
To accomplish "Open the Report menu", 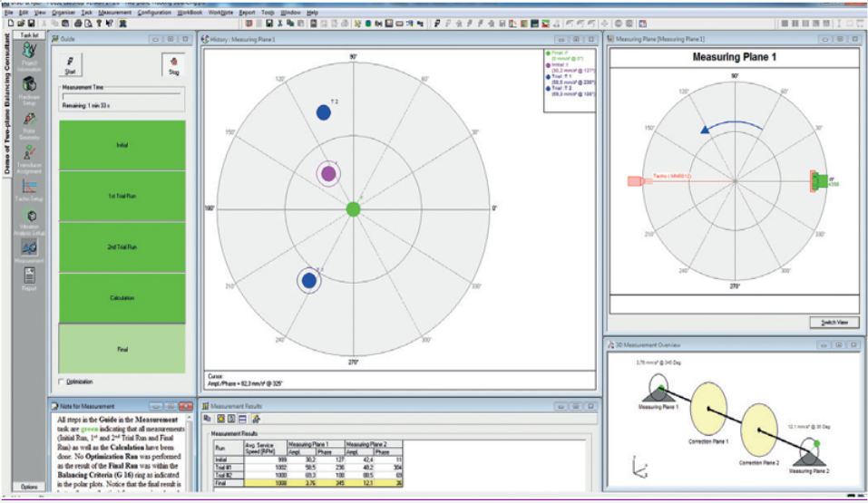I will 247,12.
